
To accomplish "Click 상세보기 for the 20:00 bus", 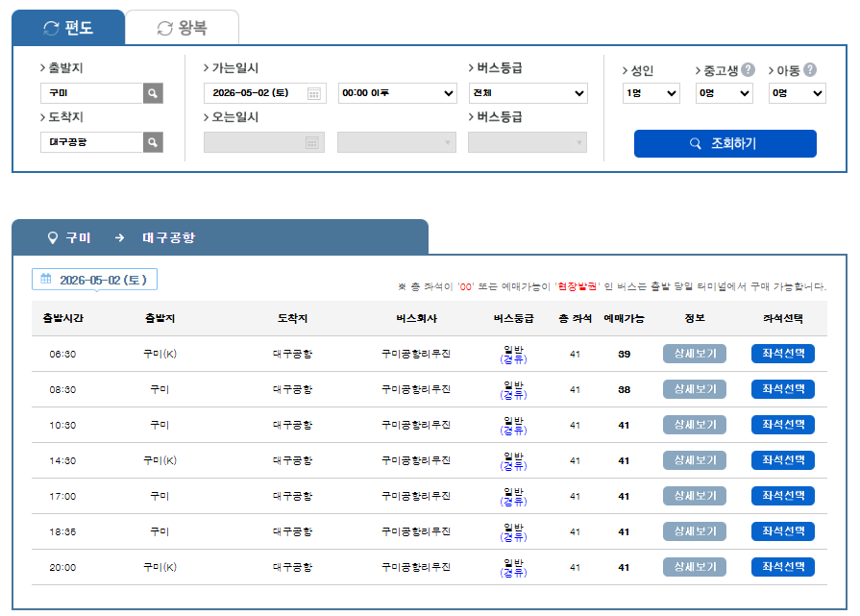I will 695,567.
